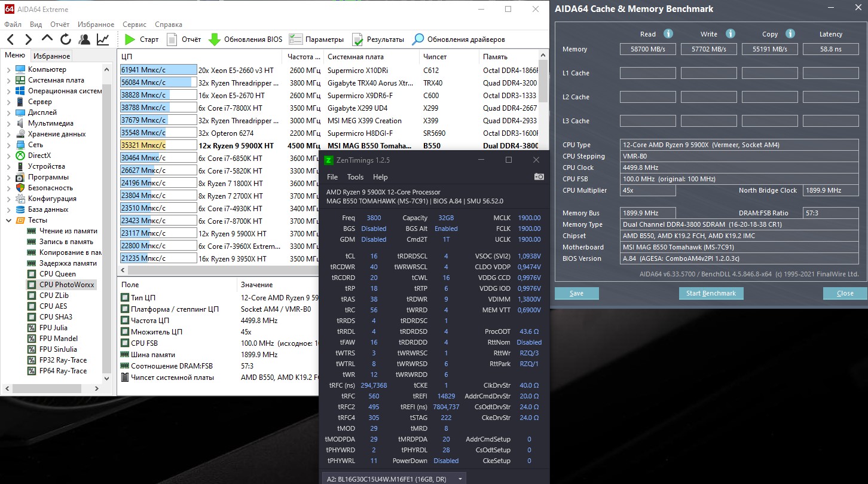Select the CPU AES test

(x=53, y=306)
